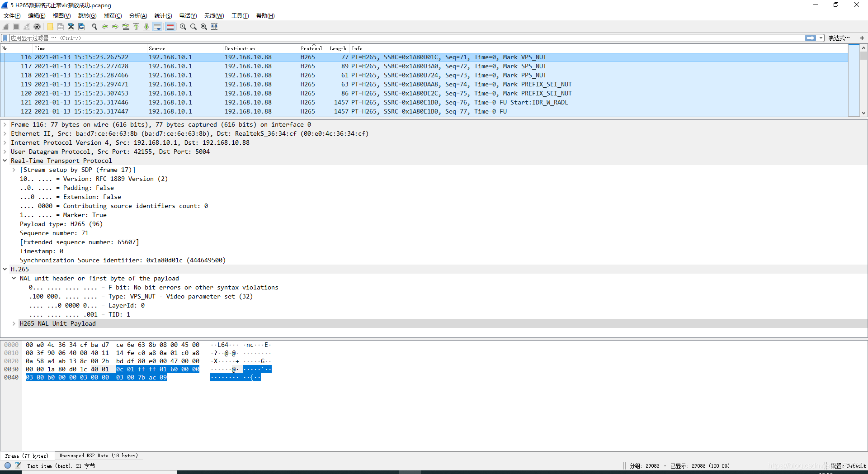Viewport: 868px width, 474px height.
Task: Sort packets by Time column
Action: [90, 48]
